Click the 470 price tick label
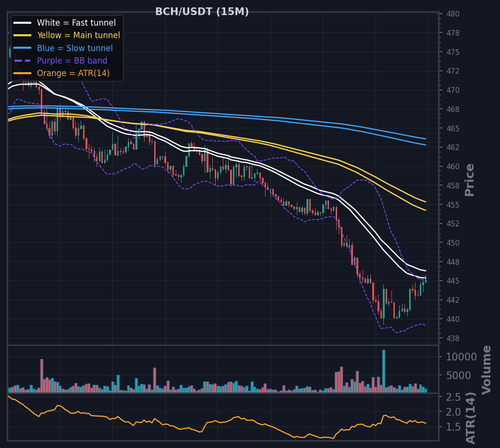 click(x=453, y=90)
